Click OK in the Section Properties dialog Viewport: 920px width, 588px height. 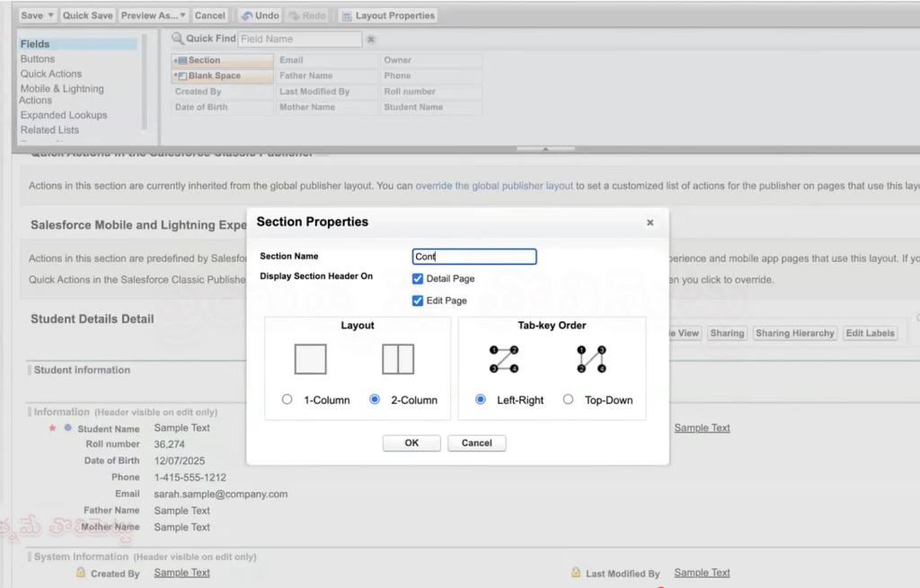coord(411,443)
